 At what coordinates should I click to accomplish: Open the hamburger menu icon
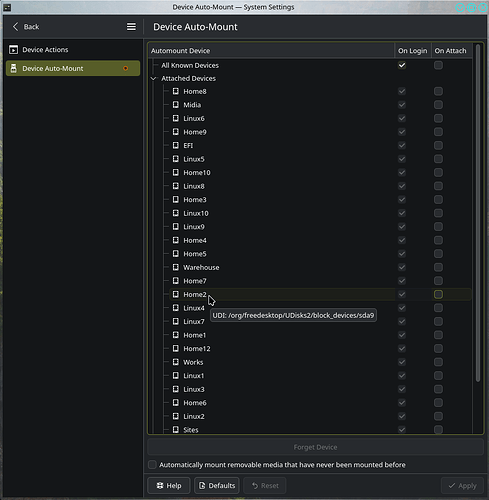[x=131, y=27]
